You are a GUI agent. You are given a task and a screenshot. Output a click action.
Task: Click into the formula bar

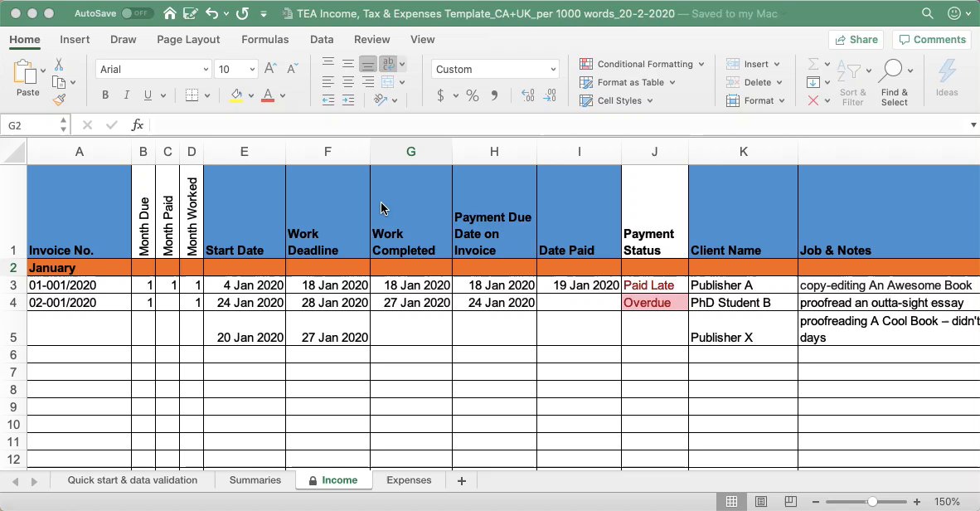556,126
